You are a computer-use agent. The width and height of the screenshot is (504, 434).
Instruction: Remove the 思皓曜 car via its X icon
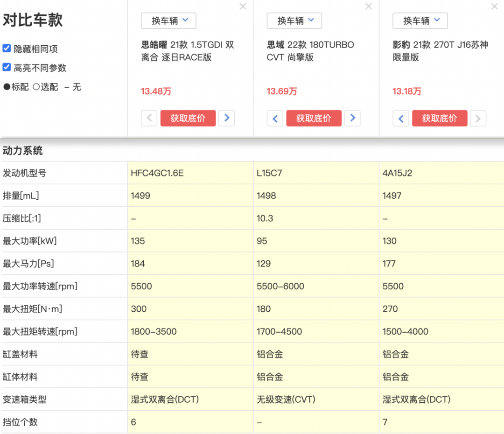(x=243, y=7)
